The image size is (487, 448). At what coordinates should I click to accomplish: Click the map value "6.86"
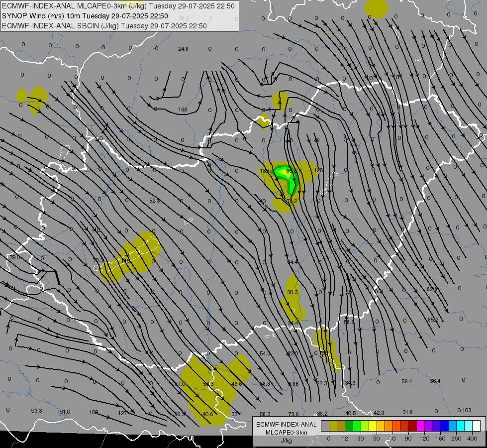[x=293, y=384]
